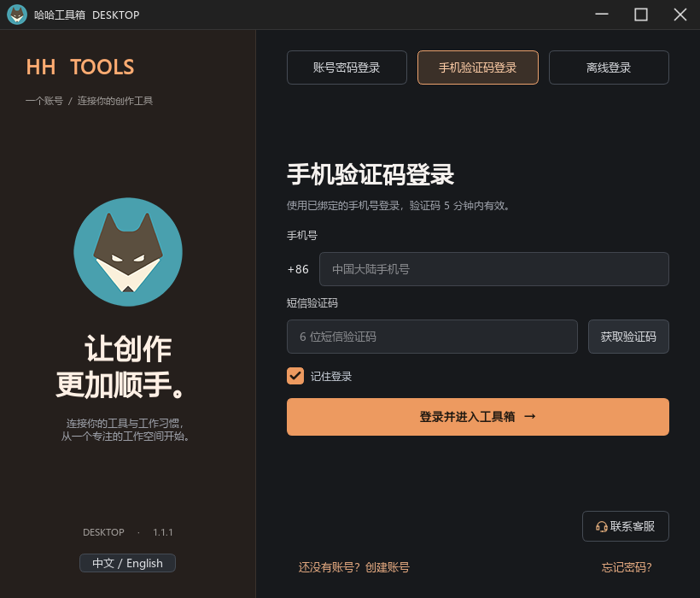The width and height of the screenshot is (700, 598).
Task: Click the version number 1.1.1
Action: (x=163, y=532)
